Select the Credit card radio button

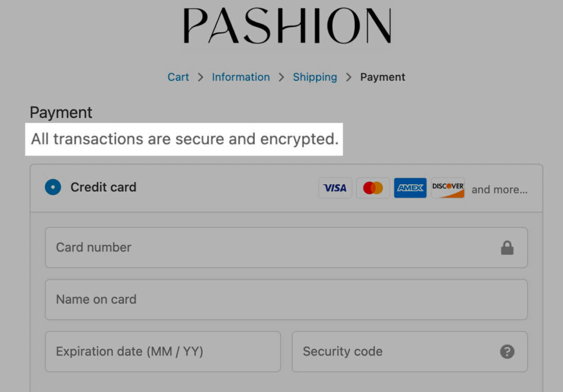(53, 187)
